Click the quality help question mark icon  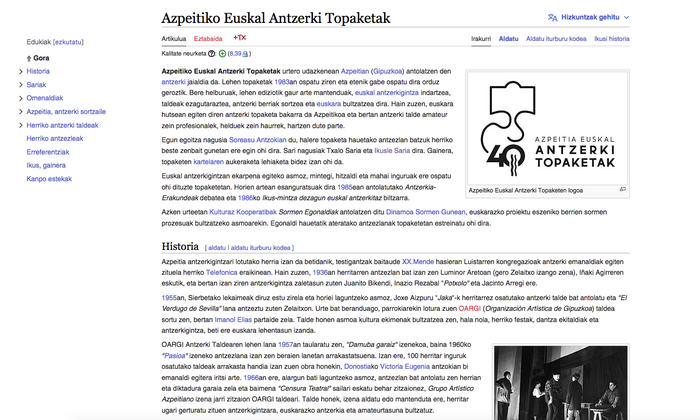[x=212, y=54]
